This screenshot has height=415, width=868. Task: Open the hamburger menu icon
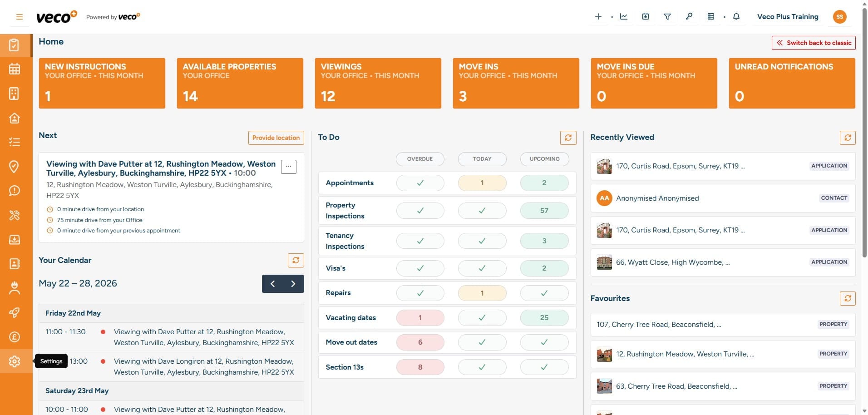tap(20, 17)
